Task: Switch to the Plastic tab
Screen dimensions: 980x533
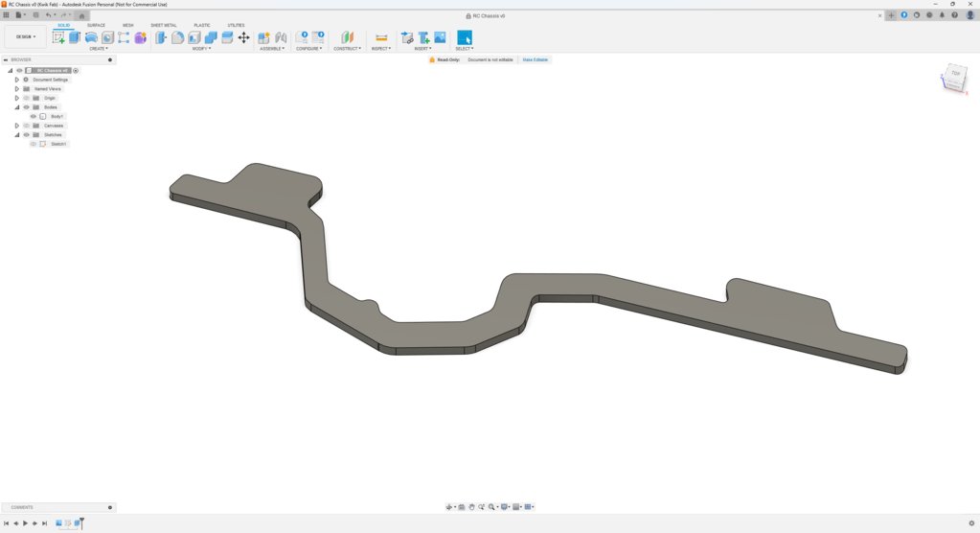Action: click(x=202, y=26)
